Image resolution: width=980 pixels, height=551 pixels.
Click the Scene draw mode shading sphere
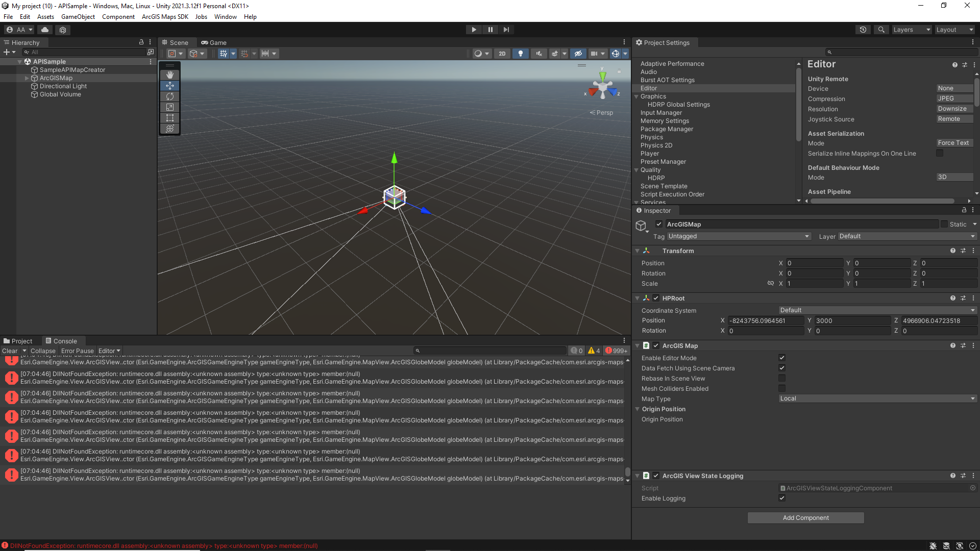478,54
